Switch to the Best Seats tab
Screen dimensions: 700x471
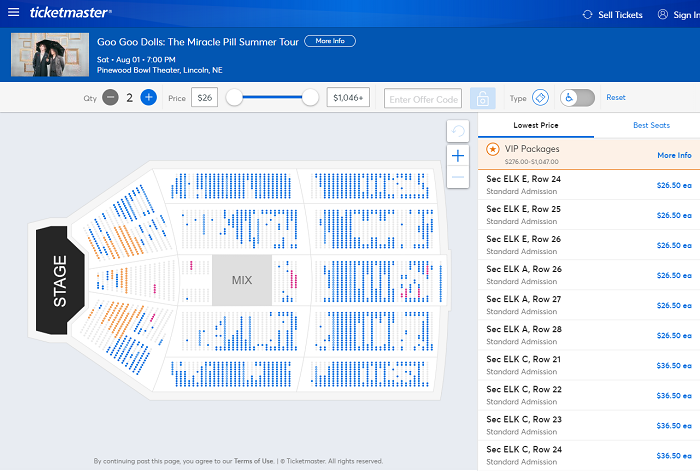651,125
